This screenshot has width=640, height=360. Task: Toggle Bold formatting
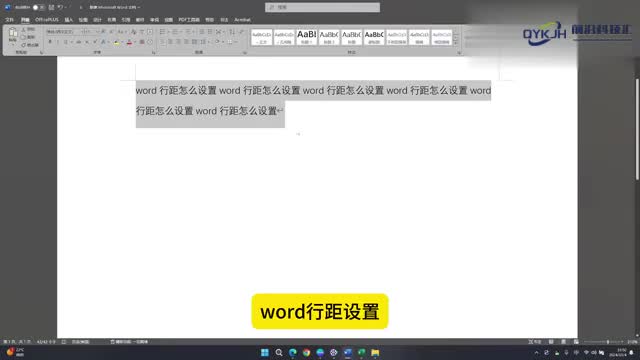(x=50, y=42)
